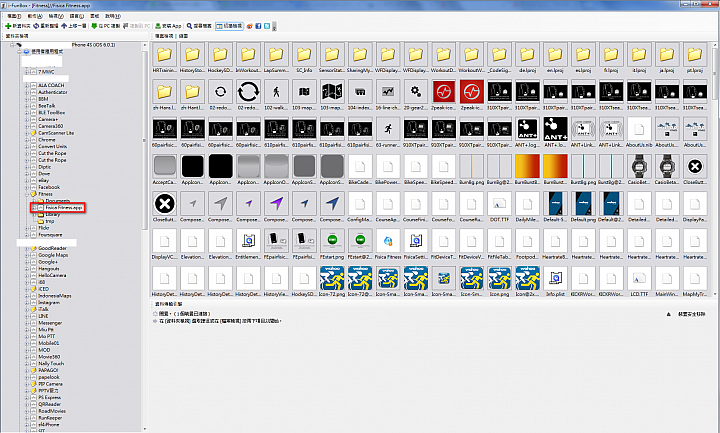Expand the BeeTalk tree node
720x433 pixels.
[x=27, y=106]
